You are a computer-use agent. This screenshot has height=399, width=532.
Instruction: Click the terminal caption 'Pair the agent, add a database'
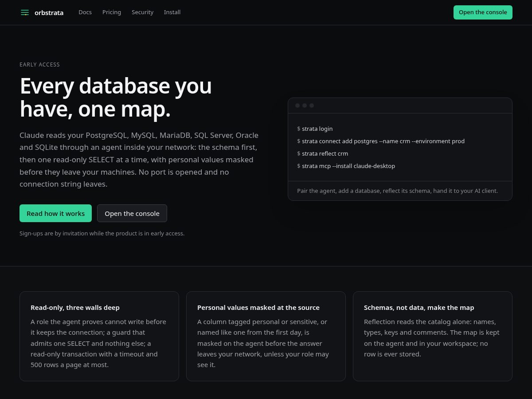[x=397, y=191]
